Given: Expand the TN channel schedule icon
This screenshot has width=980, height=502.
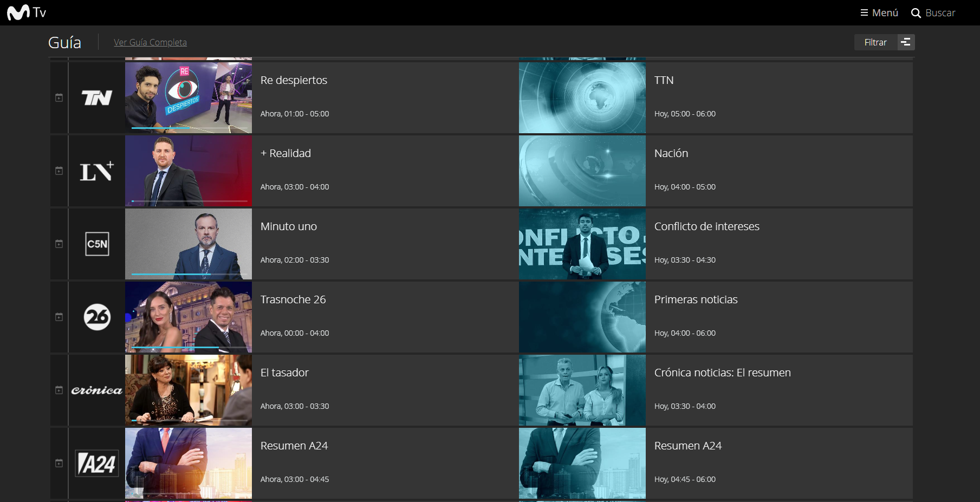Looking at the screenshot, I should (x=59, y=98).
